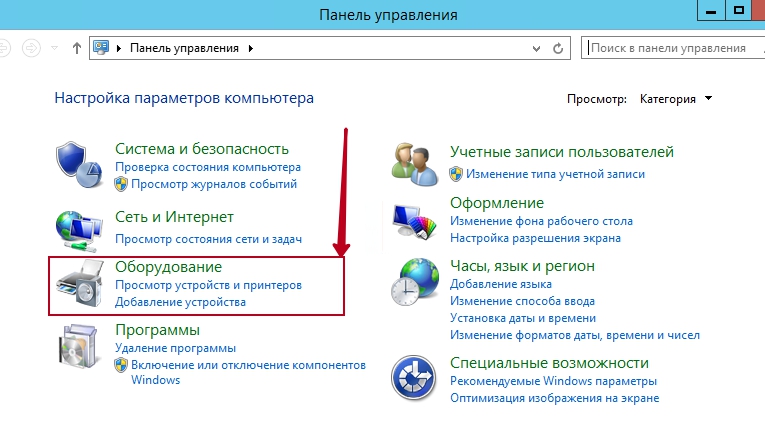The image size is (765, 442).
Task: Open Оборудование category heading
Action: pyautogui.click(x=168, y=267)
